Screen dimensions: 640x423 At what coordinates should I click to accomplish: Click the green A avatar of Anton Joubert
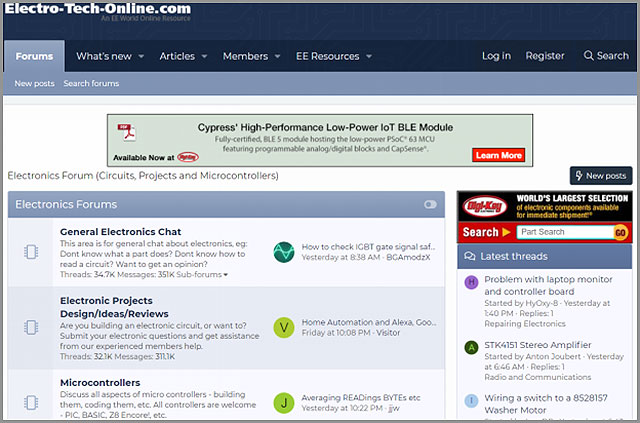coord(471,347)
